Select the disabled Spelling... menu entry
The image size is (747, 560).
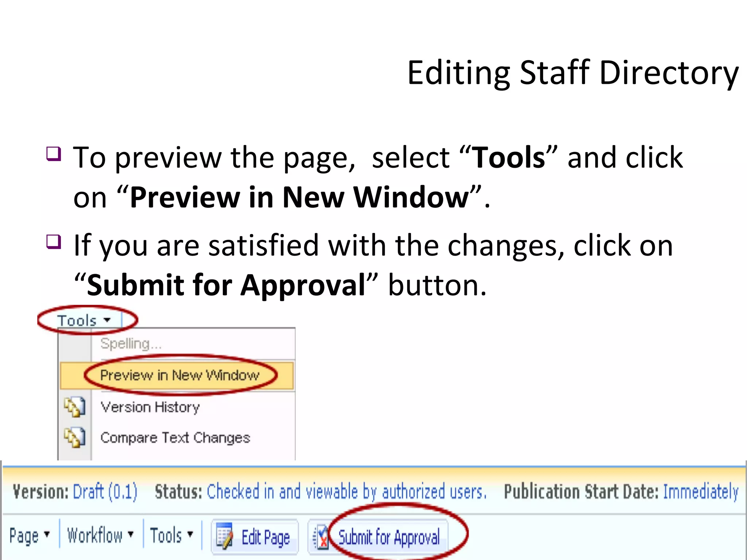(131, 343)
